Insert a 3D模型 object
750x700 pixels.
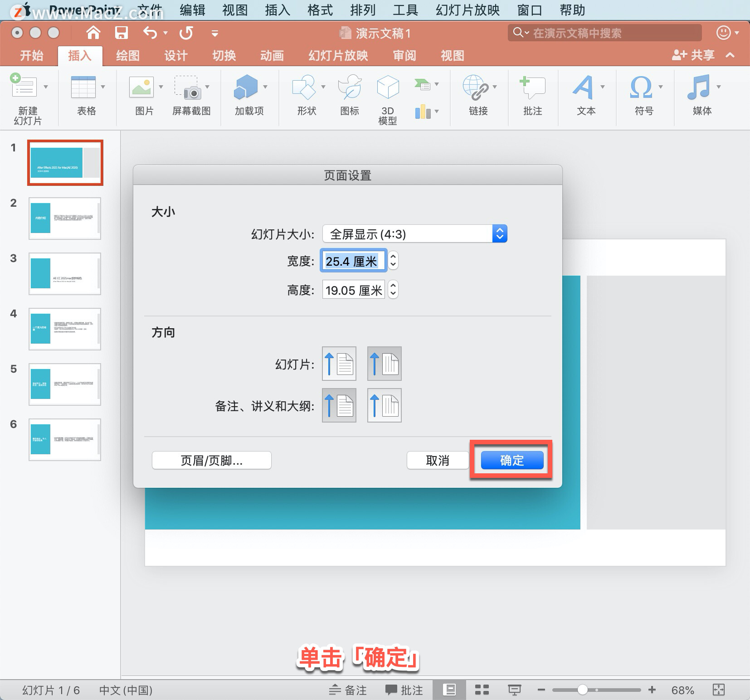[388, 87]
